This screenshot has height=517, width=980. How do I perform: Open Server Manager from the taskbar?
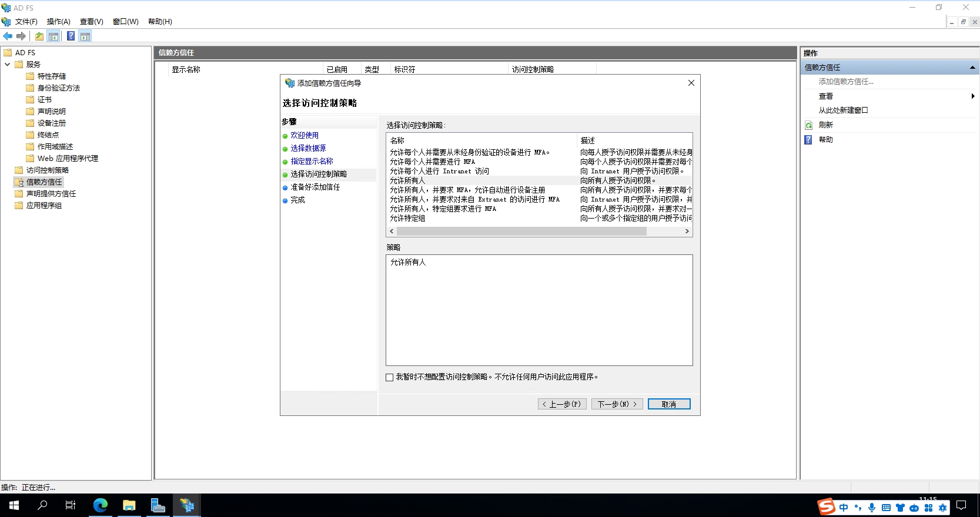158,505
